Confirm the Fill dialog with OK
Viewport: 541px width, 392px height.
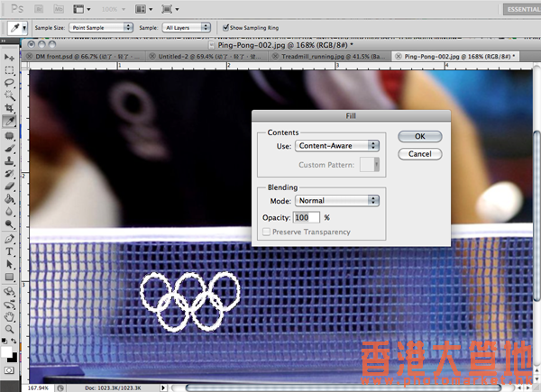click(x=420, y=136)
